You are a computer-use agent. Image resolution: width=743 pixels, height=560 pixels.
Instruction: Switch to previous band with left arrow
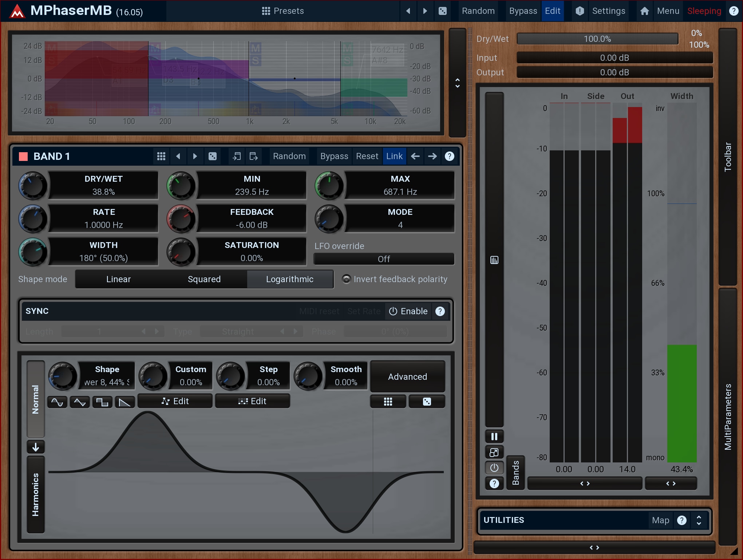(415, 156)
